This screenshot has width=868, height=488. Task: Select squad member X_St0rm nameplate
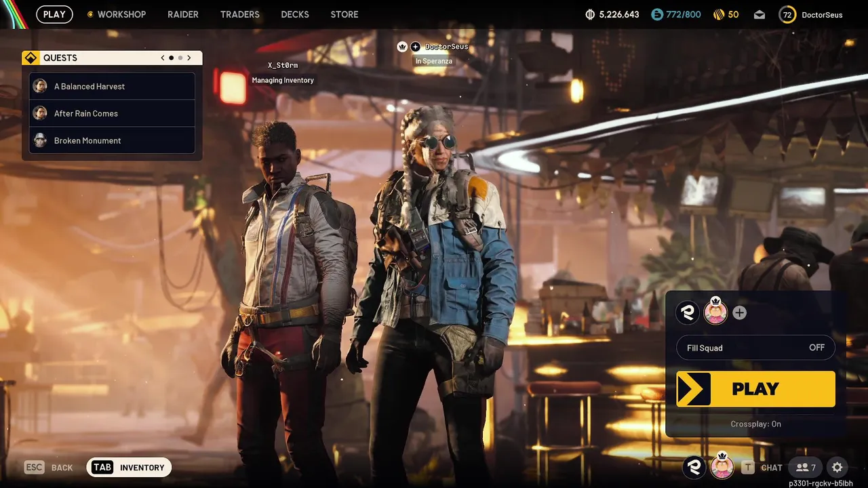coord(283,65)
